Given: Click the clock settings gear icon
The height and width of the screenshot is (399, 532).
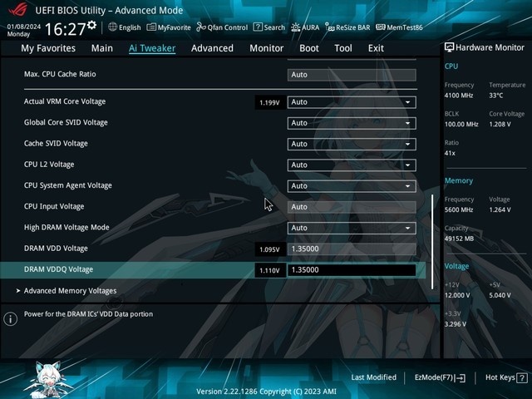Looking at the screenshot, I should (91, 25).
